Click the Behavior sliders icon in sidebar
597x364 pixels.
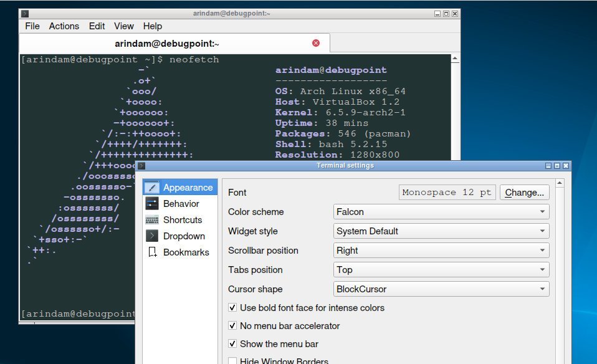(152, 204)
